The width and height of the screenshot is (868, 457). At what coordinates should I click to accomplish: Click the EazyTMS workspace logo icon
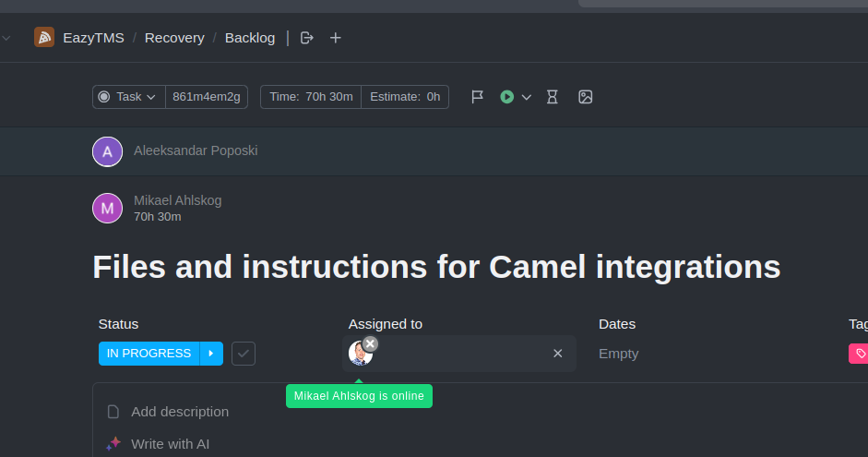(x=44, y=38)
